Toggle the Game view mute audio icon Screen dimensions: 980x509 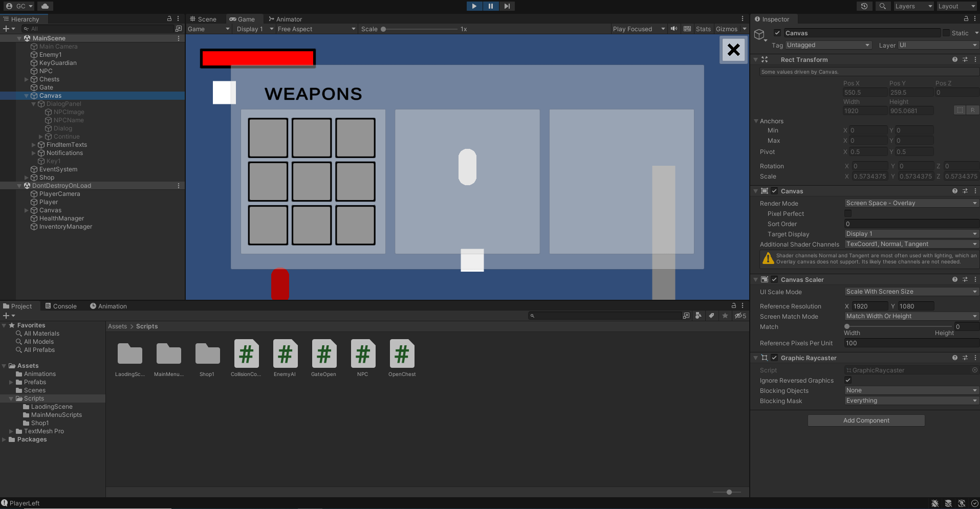coord(674,29)
